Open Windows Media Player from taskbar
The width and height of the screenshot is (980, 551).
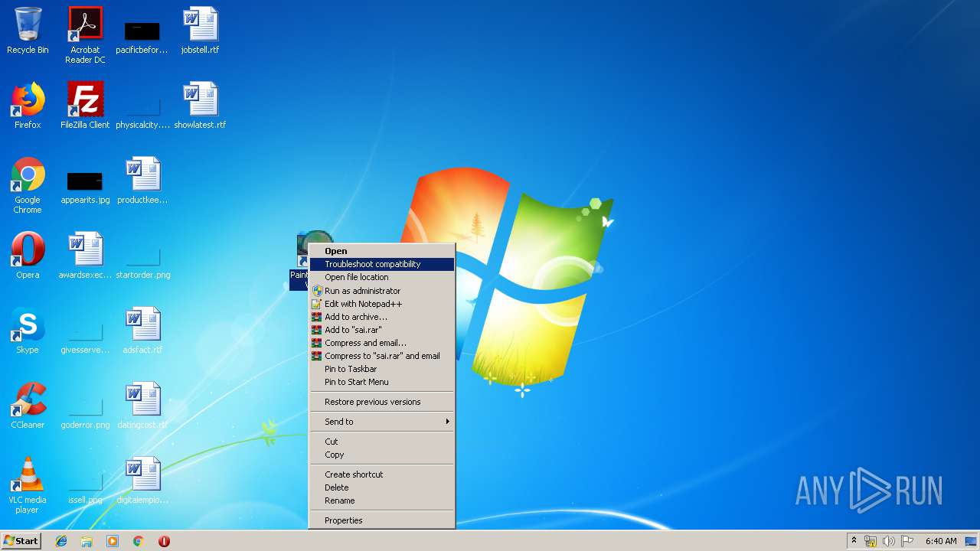point(113,541)
